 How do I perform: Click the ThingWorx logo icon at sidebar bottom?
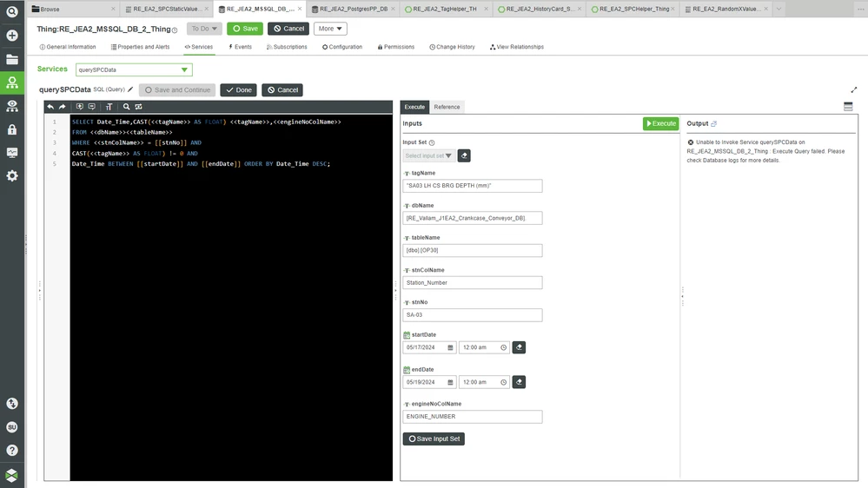click(11, 475)
